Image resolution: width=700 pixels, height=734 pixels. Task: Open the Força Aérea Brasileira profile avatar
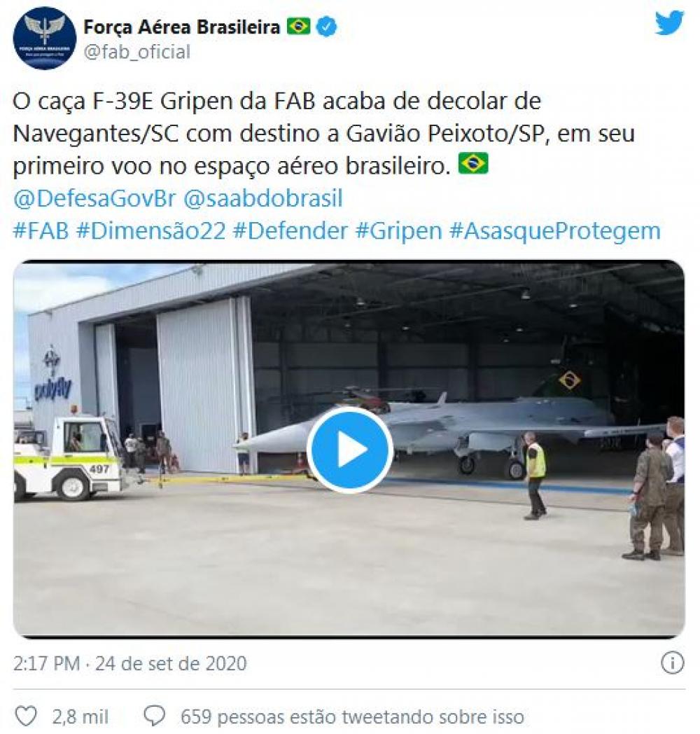click(x=45, y=38)
